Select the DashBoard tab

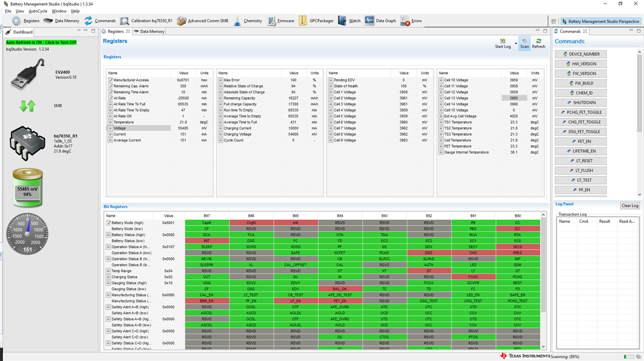[x=20, y=32]
